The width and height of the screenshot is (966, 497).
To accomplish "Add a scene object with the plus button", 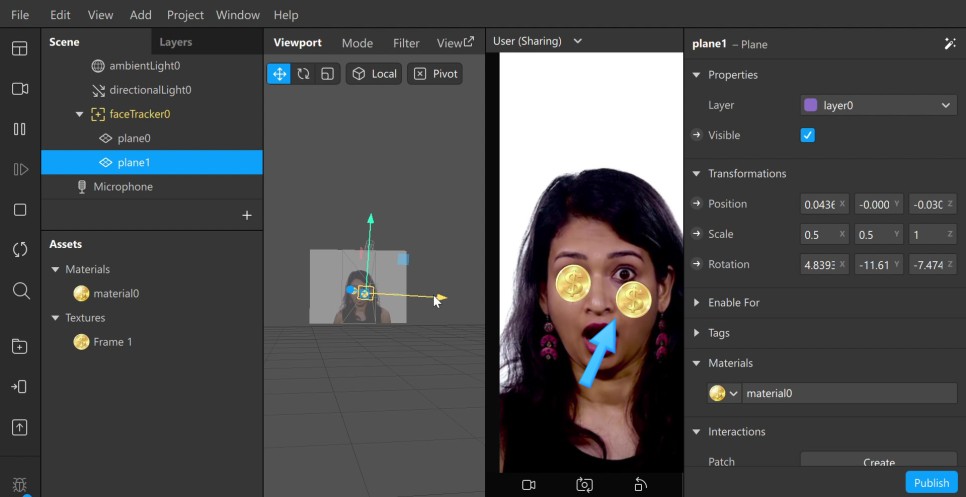I will (x=247, y=216).
